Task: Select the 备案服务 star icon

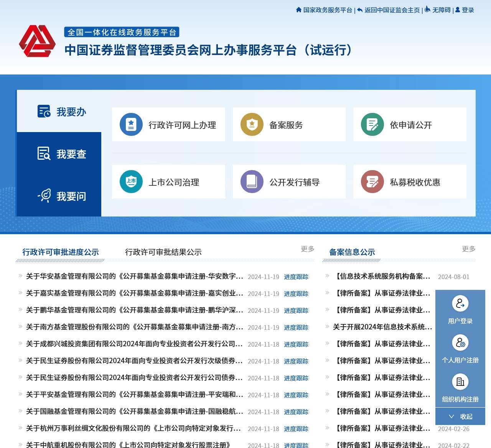Action: click(x=252, y=124)
